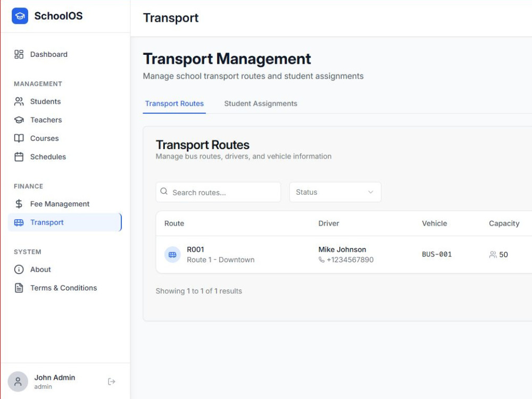The image size is (532, 399).
Task: Click the Terms & Conditions document icon
Action: tap(19, 288)
